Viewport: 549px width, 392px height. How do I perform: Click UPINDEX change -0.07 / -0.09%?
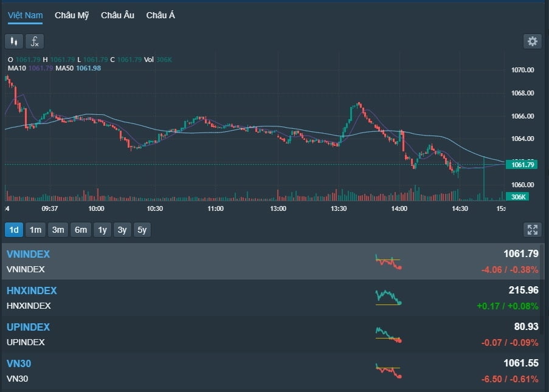pos(509,343)
